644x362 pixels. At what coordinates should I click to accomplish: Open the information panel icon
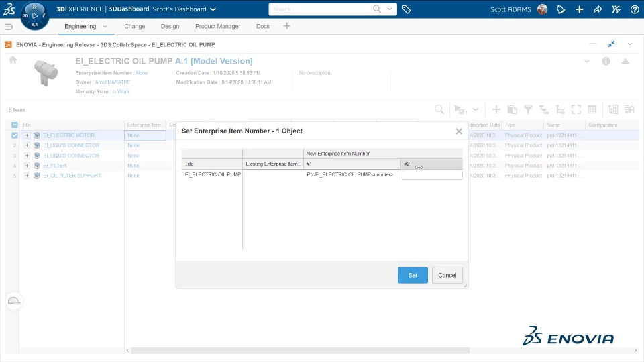point(606,61)
